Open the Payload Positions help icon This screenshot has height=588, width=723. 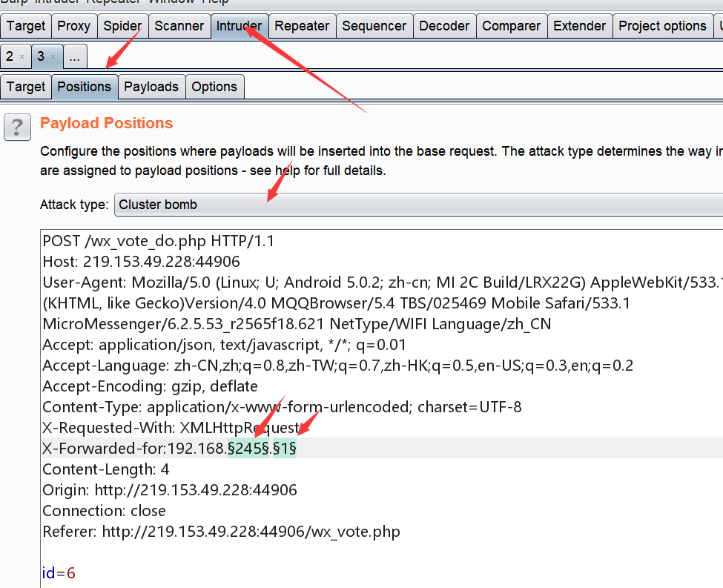point(18,127)
